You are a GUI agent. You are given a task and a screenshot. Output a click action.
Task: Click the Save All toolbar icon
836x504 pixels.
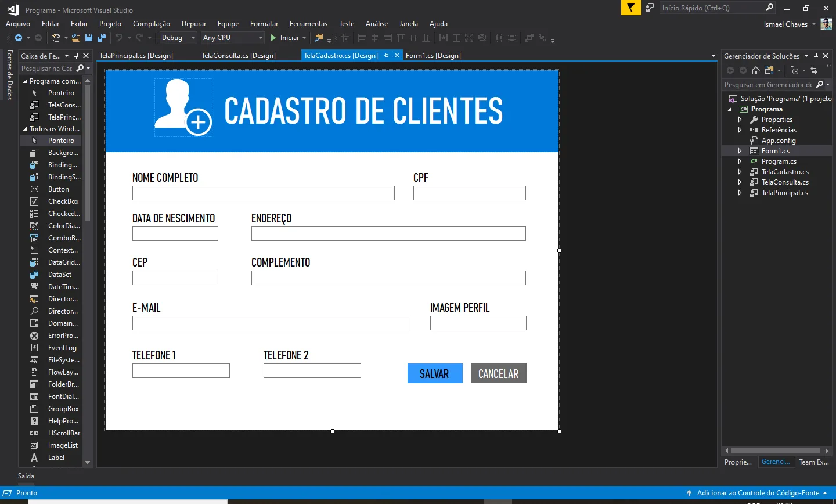coord(102,38)
